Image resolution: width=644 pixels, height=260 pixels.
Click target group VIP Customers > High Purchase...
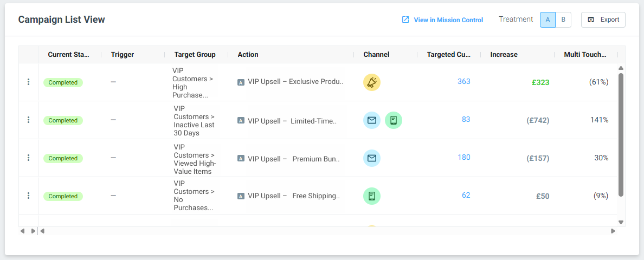(193, 82)
